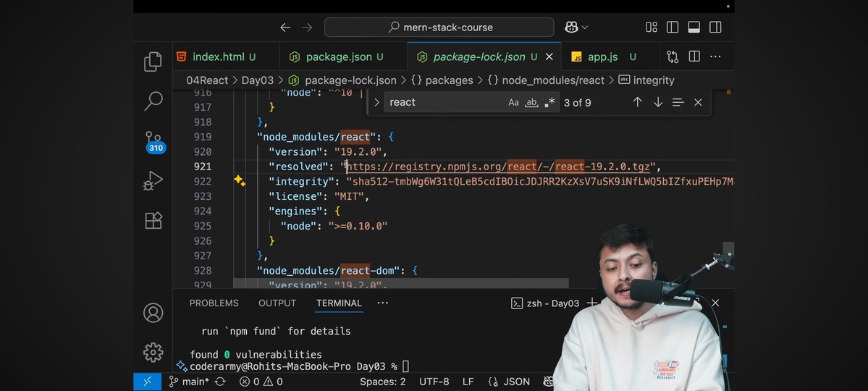Screen dimensions: 868x391
Task: Open the OUTPUT panel tab
Action: 277,303
